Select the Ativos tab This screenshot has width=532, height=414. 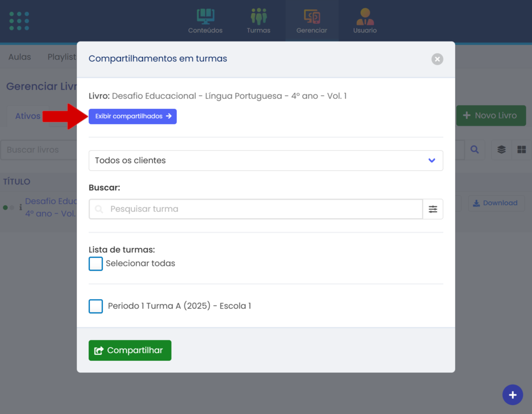[28, 116]
